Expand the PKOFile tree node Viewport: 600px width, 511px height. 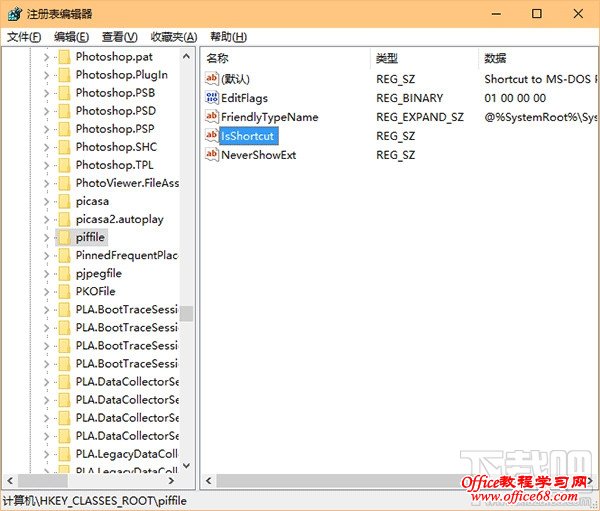click(46, 292)
